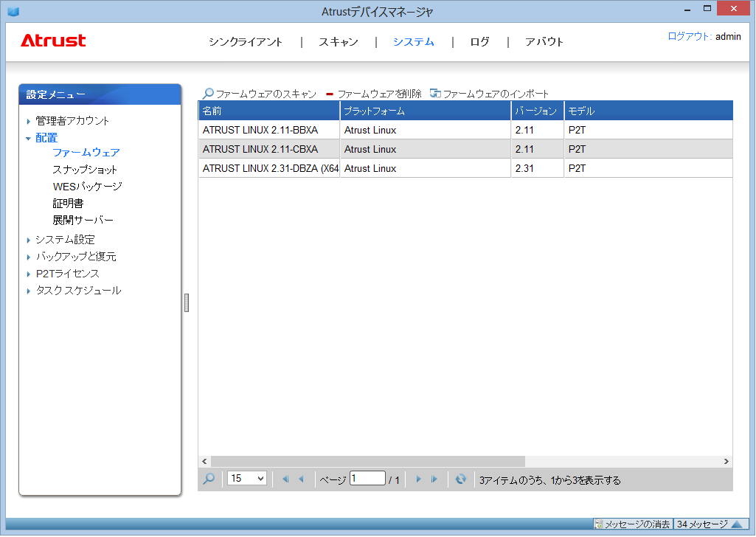Screen dimensions: 756x537
Task: Refresh the firmware list
Action: pyautogui.click(x=461, y=479)
